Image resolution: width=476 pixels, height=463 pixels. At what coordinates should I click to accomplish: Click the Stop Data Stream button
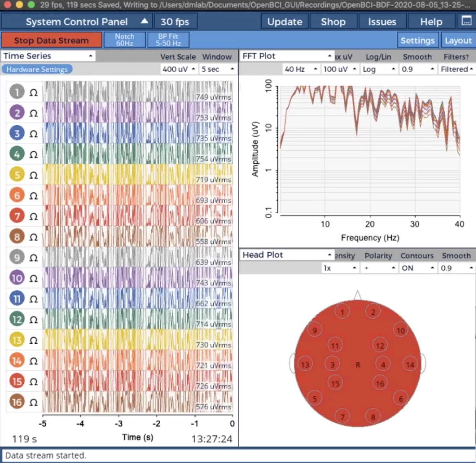pos(51,40)
